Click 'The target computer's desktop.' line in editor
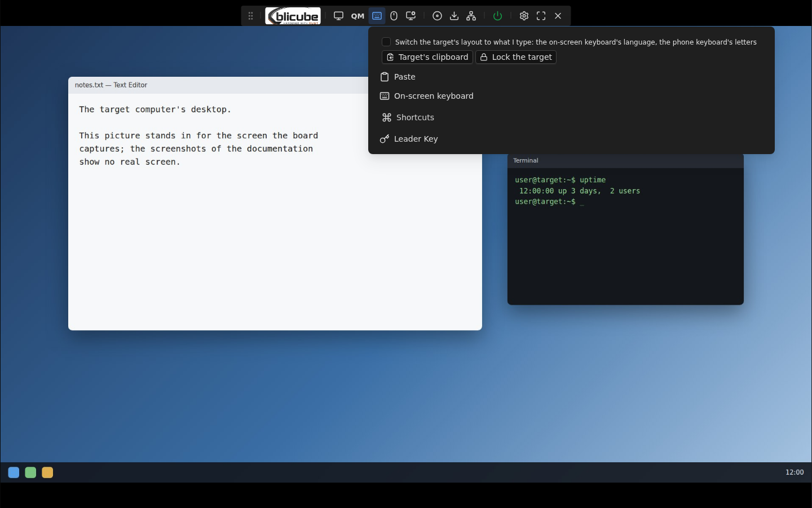This screenshot has width=812, height=508. coord(155,110)
